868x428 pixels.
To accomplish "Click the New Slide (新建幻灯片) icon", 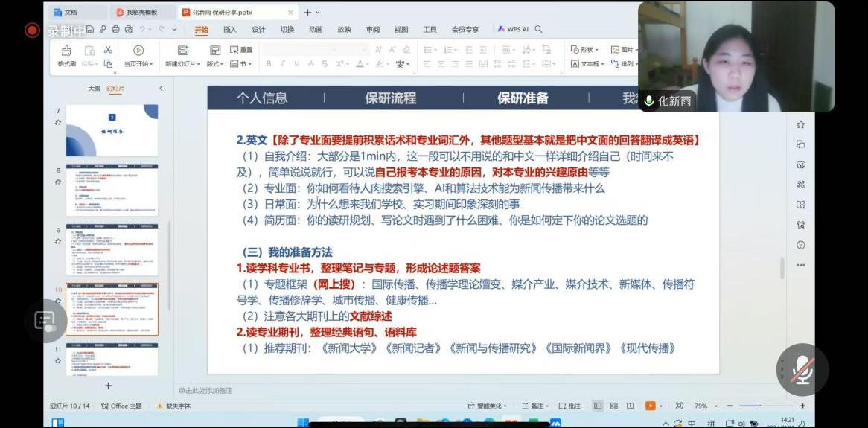I will click(x=182, y=51).
